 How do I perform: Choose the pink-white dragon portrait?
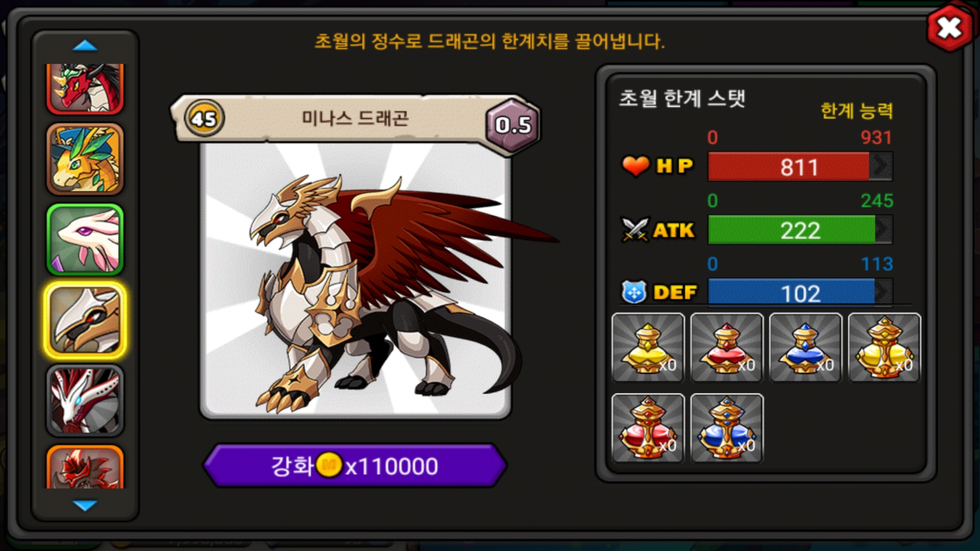point(85,239)
